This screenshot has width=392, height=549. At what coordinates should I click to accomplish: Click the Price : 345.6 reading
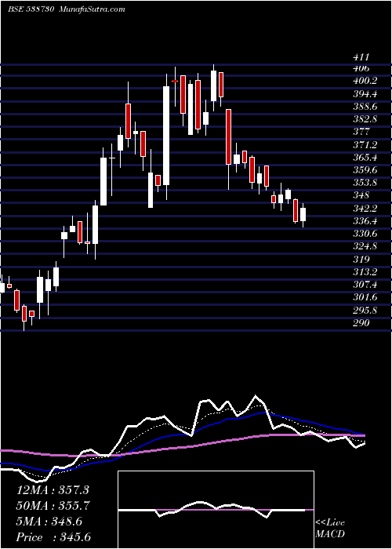(53, 537)
